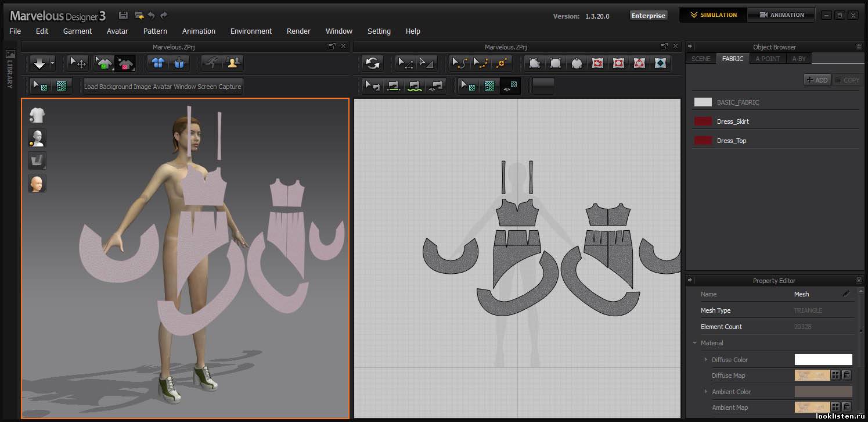This screenshot has width=868, height=422.
Task: Toggle the head render style icon in 3D view
Action: point(37,183)
